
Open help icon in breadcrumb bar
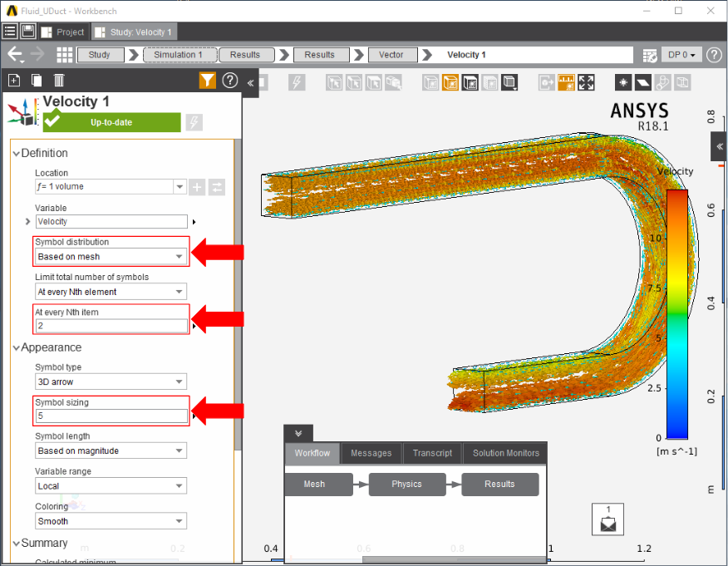pos(714,55)
